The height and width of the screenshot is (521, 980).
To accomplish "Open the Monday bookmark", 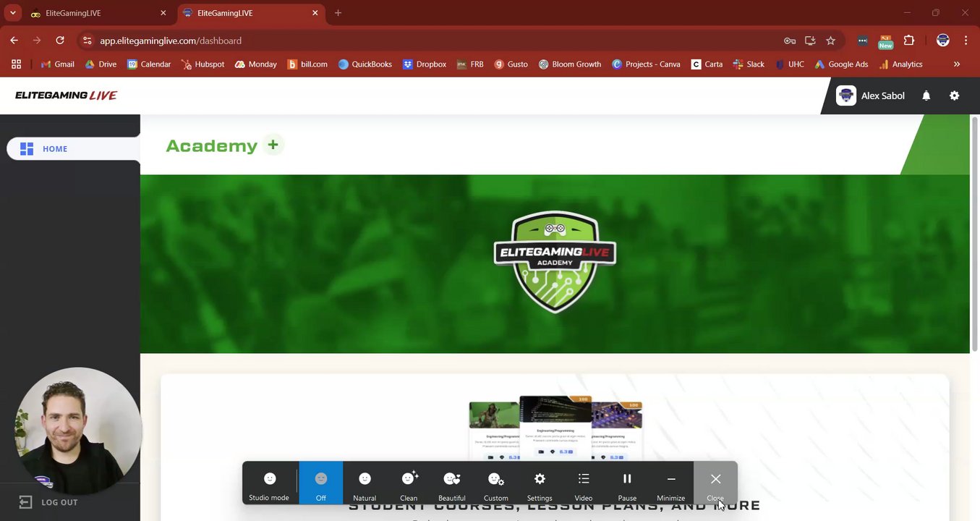I will pyautogui.click(x=255, y=64).
